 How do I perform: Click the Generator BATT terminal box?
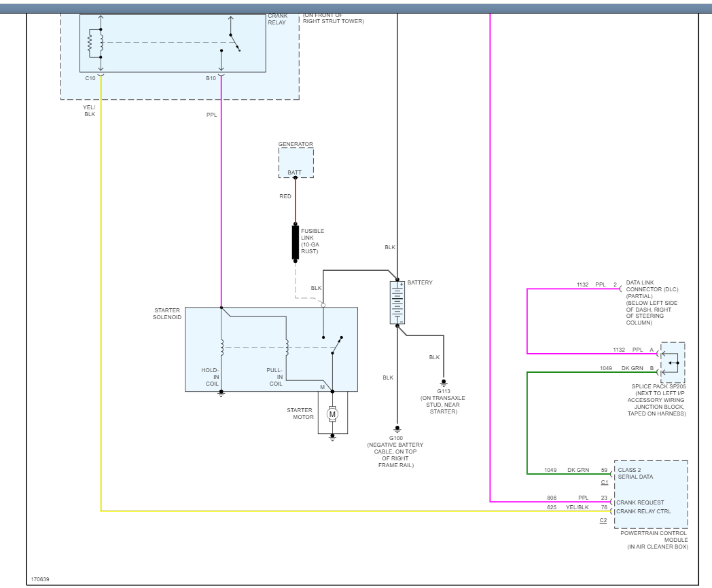click(296, 164)
